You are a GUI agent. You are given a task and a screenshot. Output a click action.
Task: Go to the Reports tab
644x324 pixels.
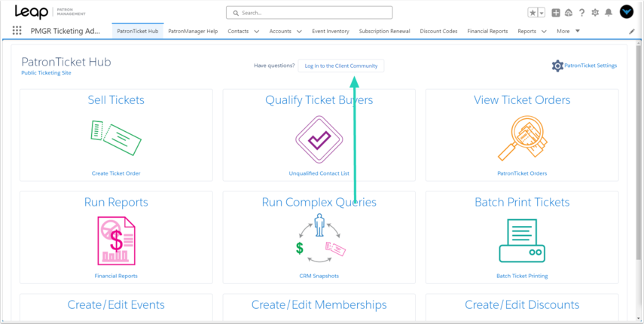pos(527,31)
